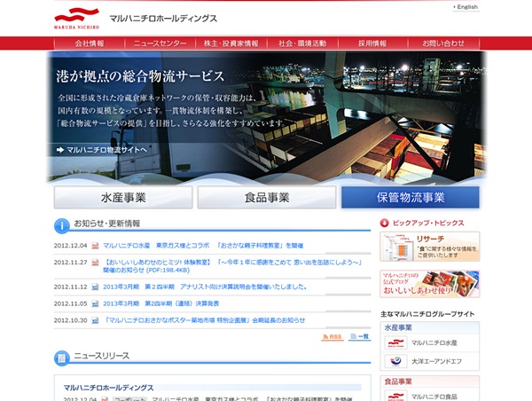Screen dimensions: 532x401
Task: Click the 2012.10.30 date in お知らせ list
Action: pyautogui.click(x=71, y=320)
